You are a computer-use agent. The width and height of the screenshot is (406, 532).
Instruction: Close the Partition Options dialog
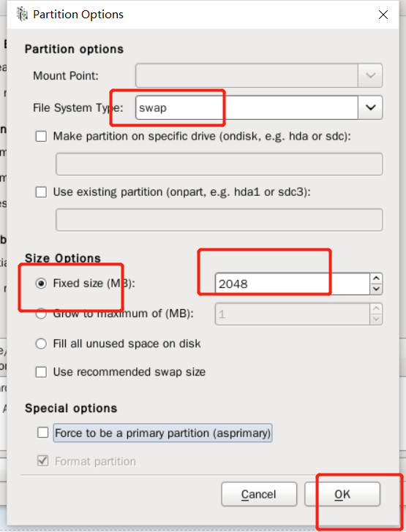tap(383, 15)
